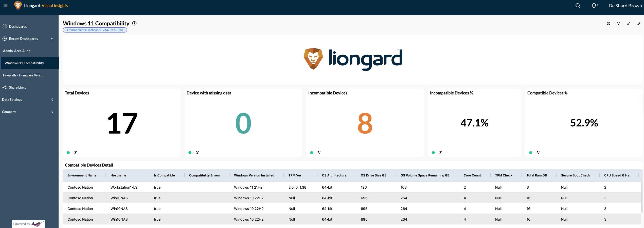
Task: Expand dashboard to fullscreen icon
Action: [x=629, y=23]
